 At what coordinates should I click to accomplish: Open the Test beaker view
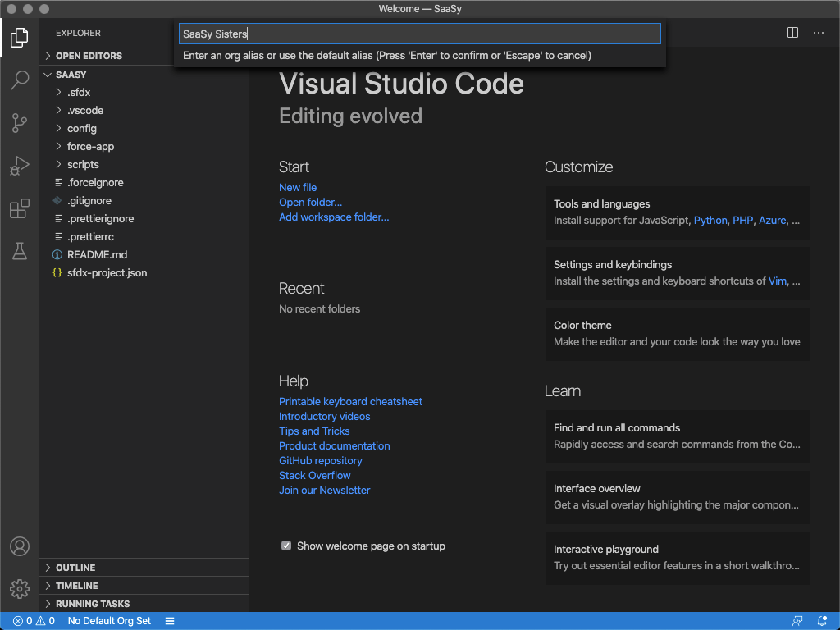(20, 252)
